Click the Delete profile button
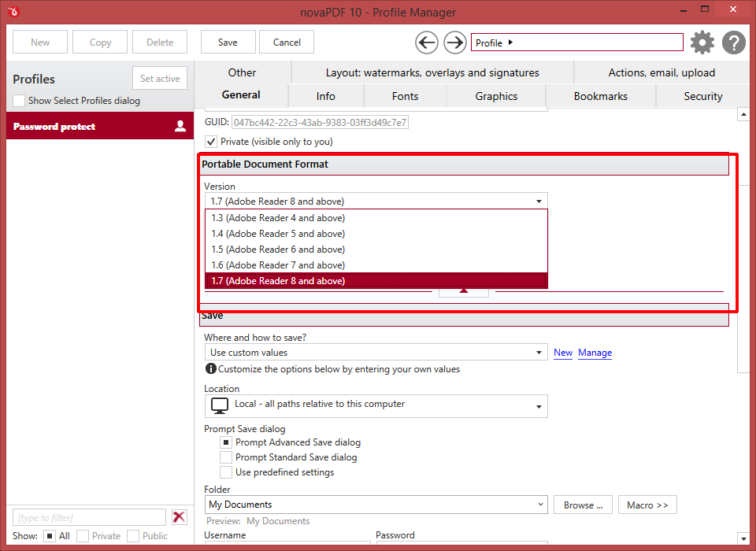 pos(160,42)
